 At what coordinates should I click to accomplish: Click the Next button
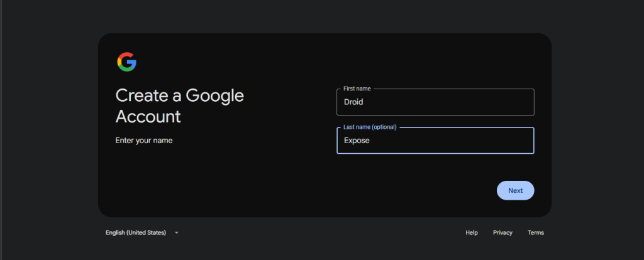click(x=516, y=190)
